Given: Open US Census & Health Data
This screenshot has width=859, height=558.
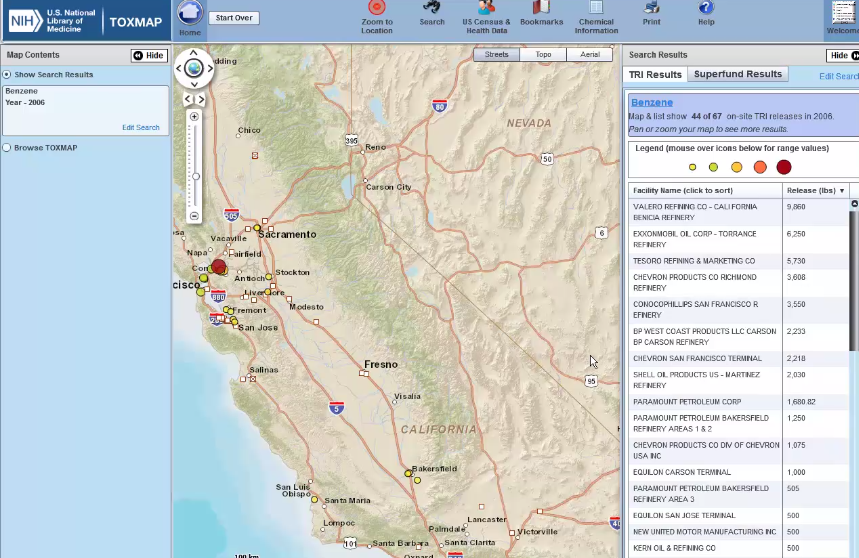Looking at the screenshot, I should [486, 18].
